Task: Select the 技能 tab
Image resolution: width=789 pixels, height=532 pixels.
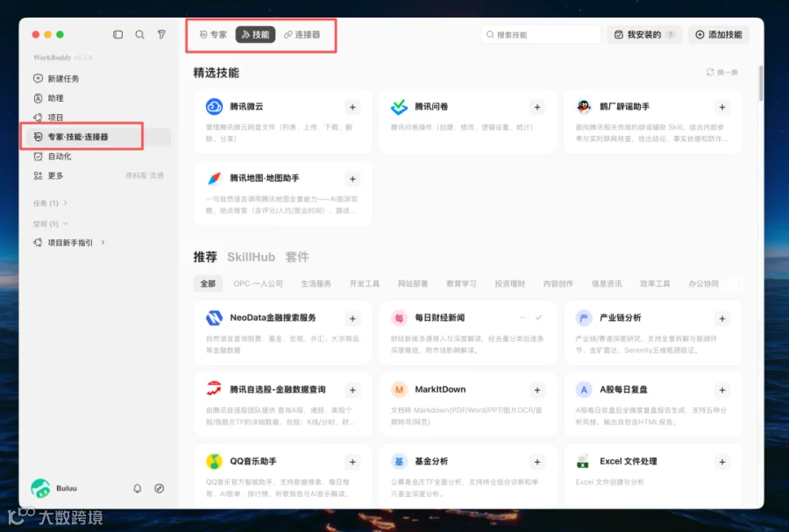Action: (x=256, y=35)
